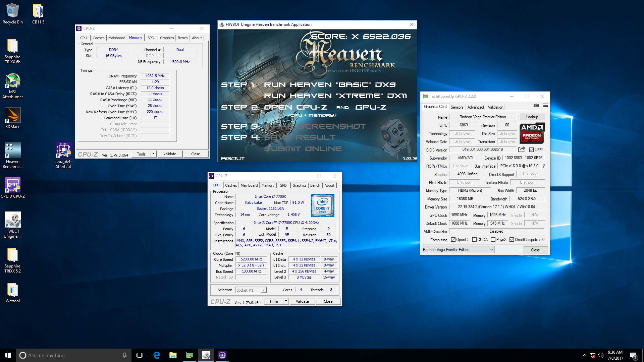Image resolution: width=644 pixels, height=362 pixels.
Task: Click Validate in CPU-Z CPU window
Action: tap(302, 301)
